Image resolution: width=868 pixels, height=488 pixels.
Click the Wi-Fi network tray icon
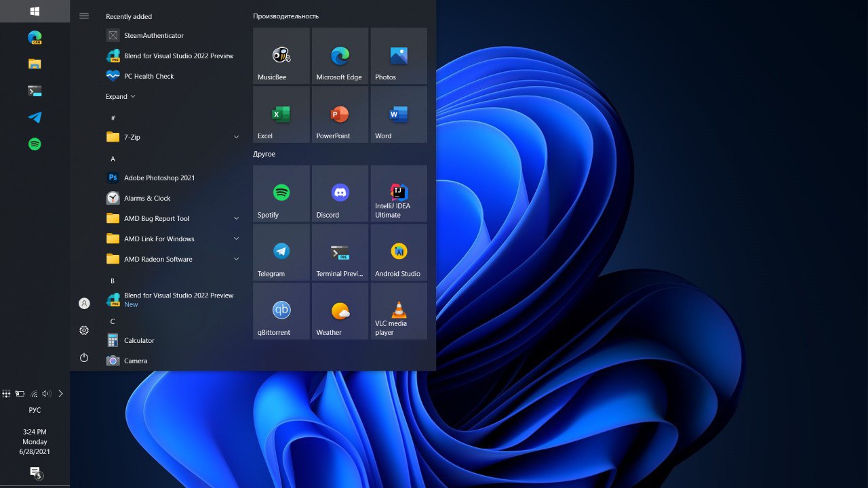point(34,394)
